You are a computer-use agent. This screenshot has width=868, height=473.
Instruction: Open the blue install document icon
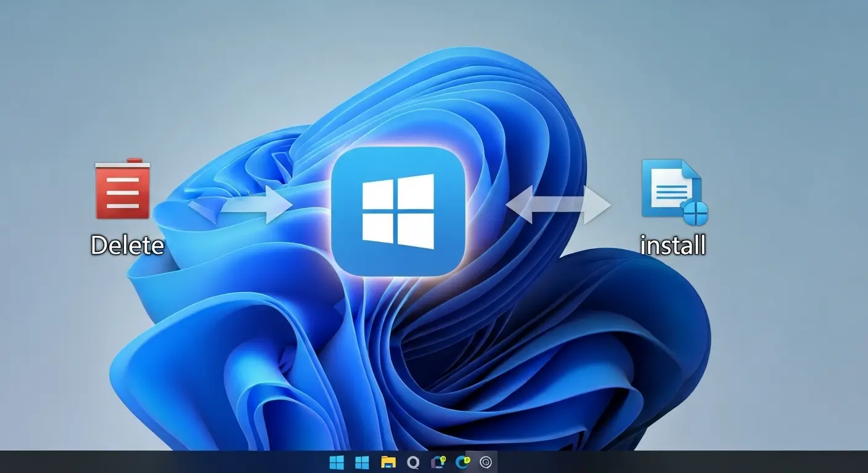pos(674,192)
